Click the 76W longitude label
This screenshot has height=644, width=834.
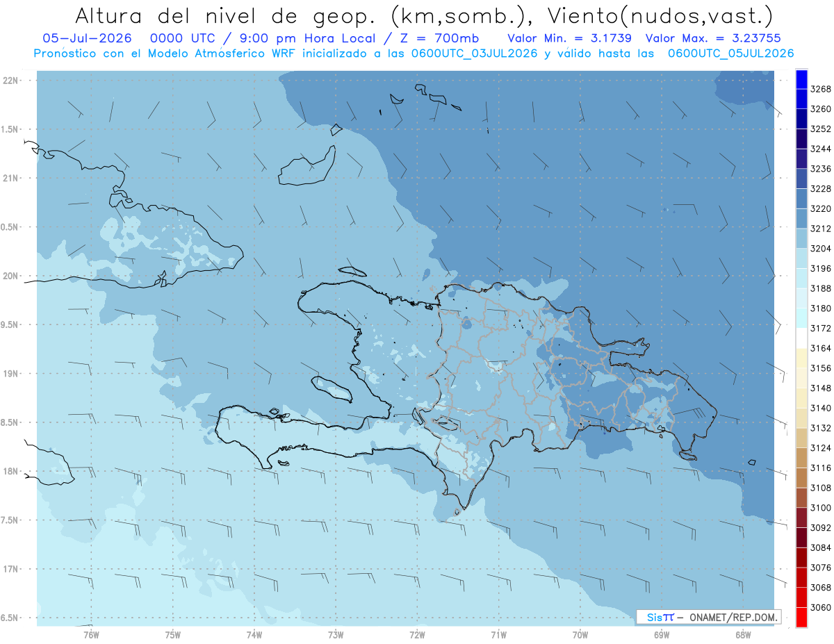point(91,635)
